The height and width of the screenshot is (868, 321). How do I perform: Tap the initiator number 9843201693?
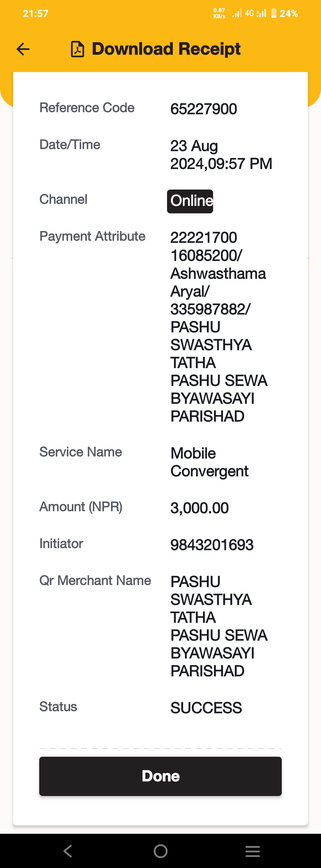(x=212, y=545)
